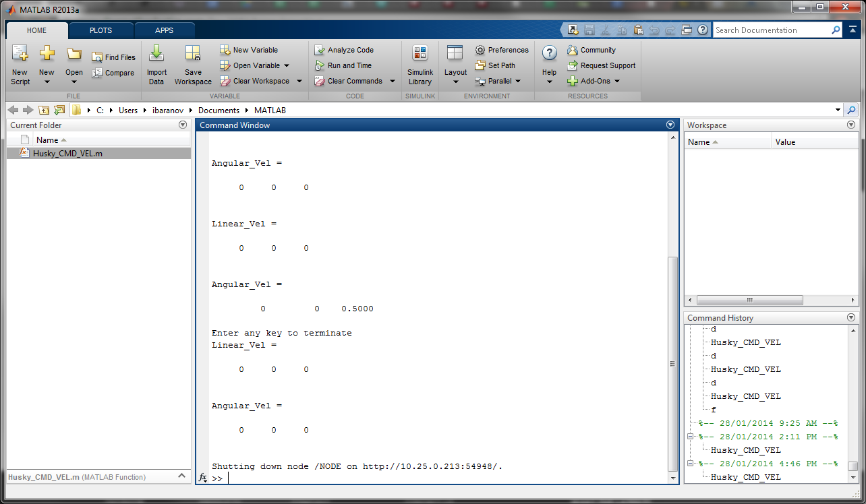Open Preferences from the Environment section
The image size is (866, 504).
click(x=480, y=50)
